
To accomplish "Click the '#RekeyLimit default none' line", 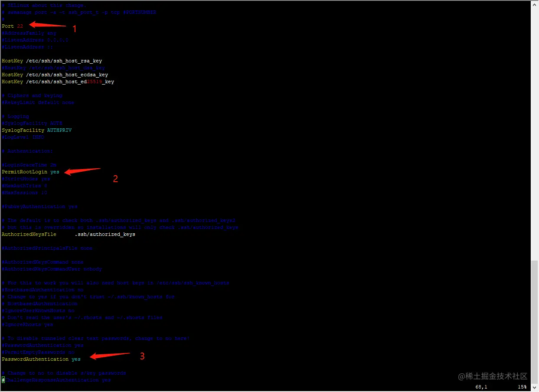I will 38,103.
